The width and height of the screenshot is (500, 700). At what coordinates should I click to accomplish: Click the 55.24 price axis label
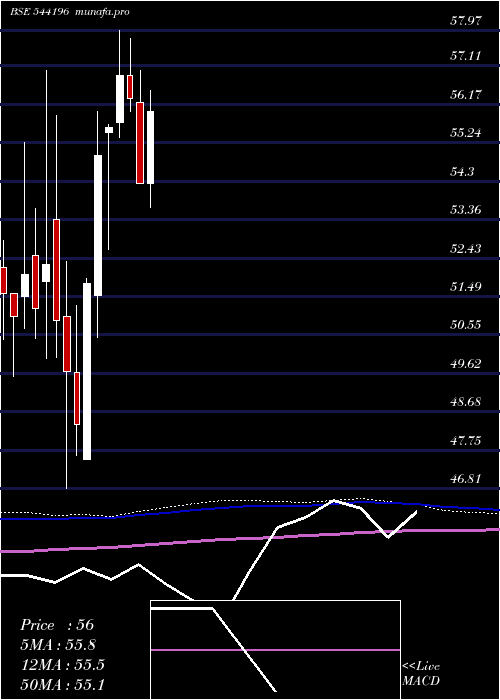pyautogui.click(x=465, y=133)
